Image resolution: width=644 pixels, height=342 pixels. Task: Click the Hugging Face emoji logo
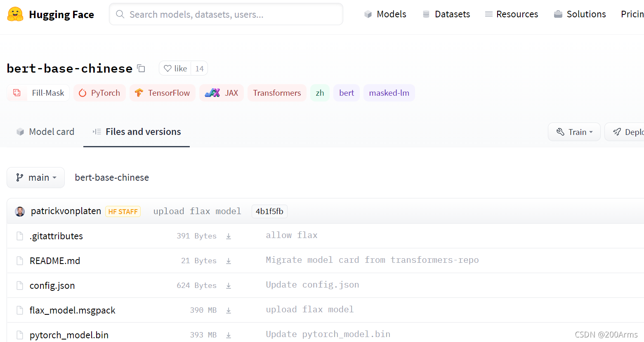[x=15, y=14]
